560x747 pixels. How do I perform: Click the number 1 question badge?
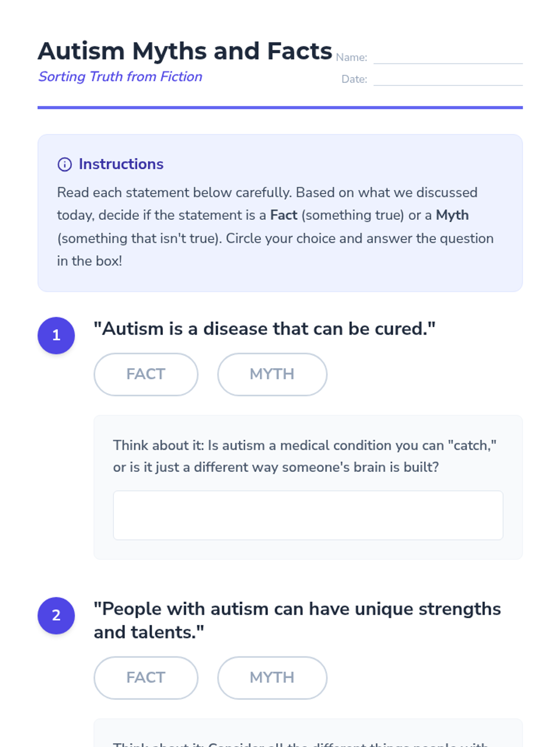pyautogui.click(x=56, y=335)
